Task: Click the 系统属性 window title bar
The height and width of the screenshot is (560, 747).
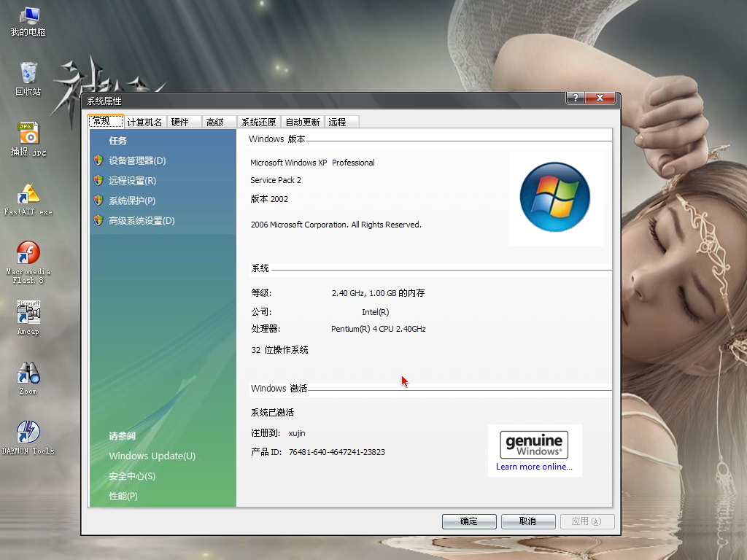Action: pyautogui.click(x=324, y=101)
